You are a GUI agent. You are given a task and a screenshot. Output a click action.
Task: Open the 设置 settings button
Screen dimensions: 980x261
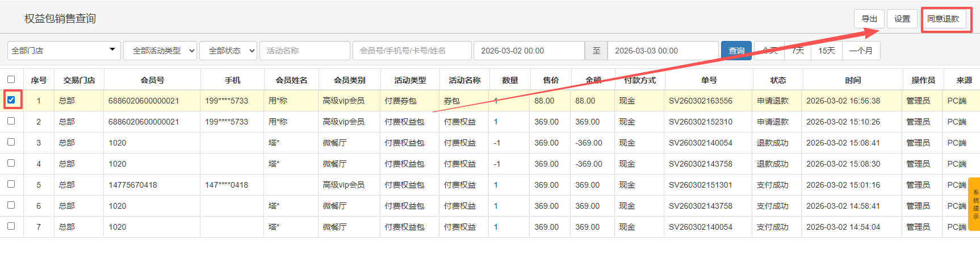tap(902, 19)
